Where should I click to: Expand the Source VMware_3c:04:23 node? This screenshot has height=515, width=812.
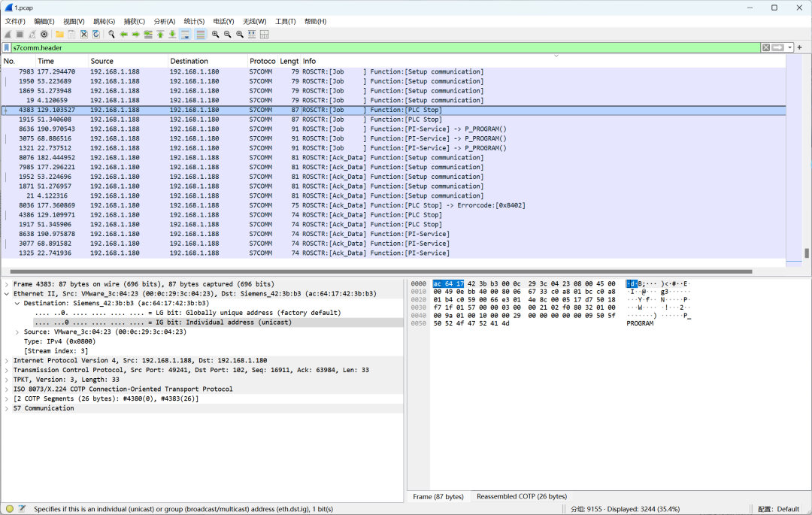tap(17, 332)
